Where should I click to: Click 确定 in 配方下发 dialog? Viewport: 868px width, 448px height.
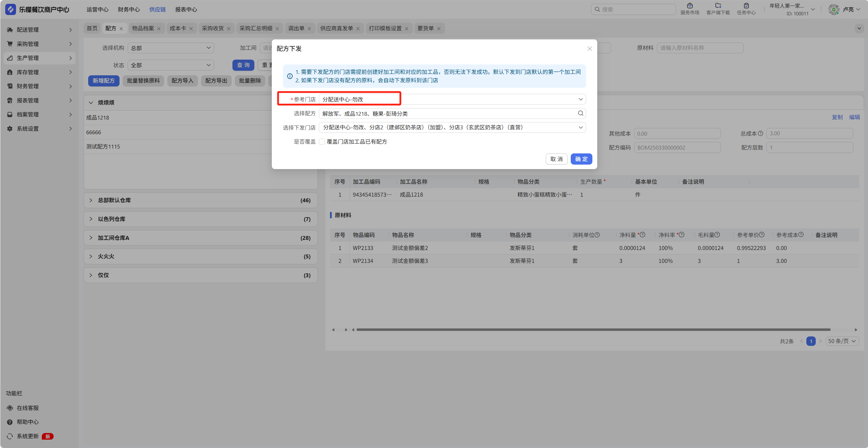[581, 159]
